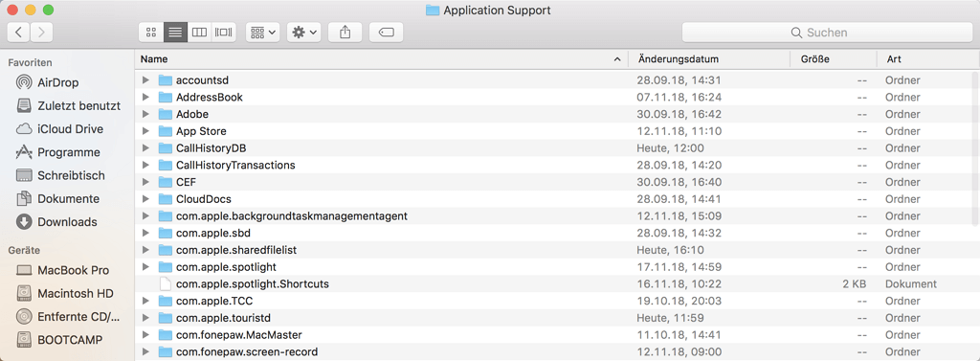
Task: Select the com.apple.spotlight.Shortcuts document icon
Action: pyautogui.click(x=165, y=283)
